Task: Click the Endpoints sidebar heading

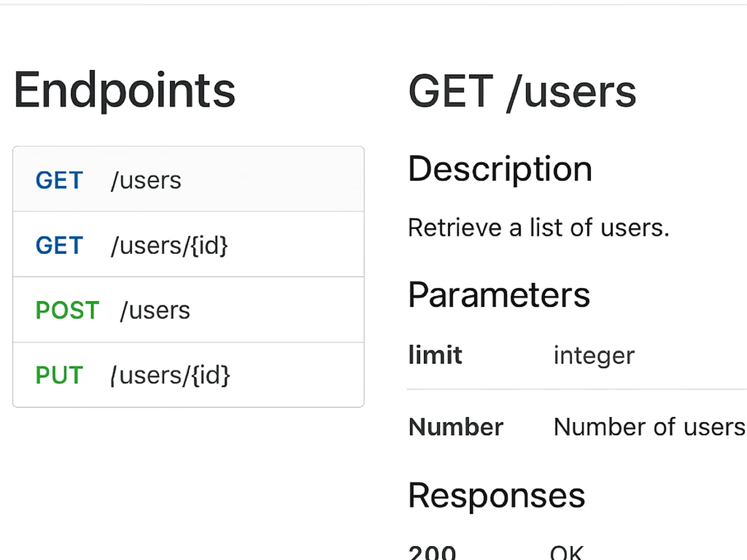Action: tap(123, 90)
